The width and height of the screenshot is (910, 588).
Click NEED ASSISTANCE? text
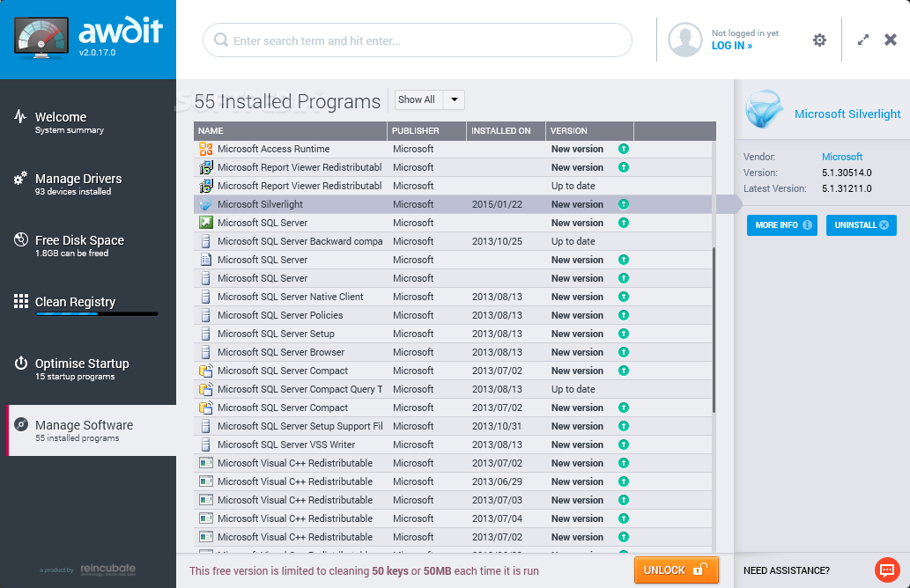tap(787, 570)
